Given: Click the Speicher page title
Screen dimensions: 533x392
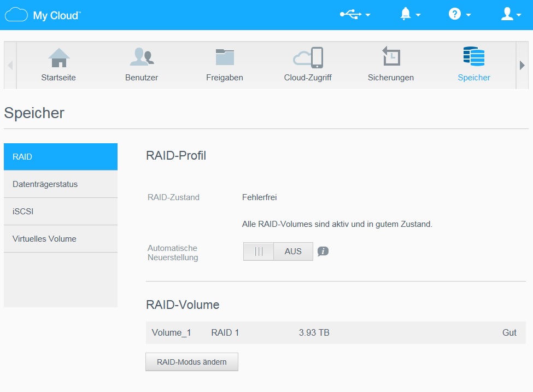Looking at the screenshot, I should (x=34, y=113).
